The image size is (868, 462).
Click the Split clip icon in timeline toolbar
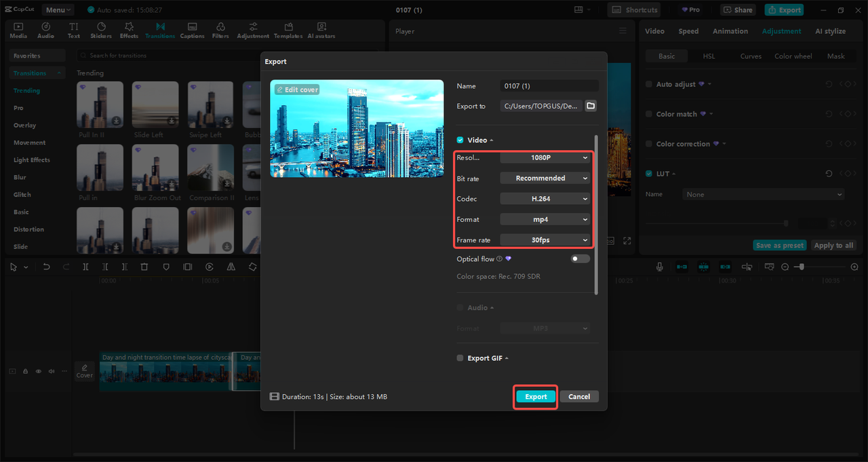[x=85, y=267]
